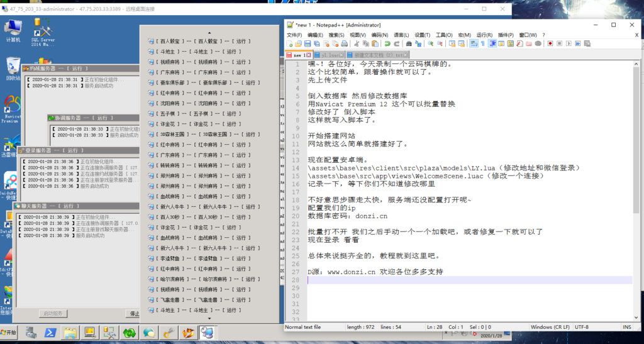Click the 启动服务 button
The width and height of the screenshot is (644, 344).
[x=52, y=313]
